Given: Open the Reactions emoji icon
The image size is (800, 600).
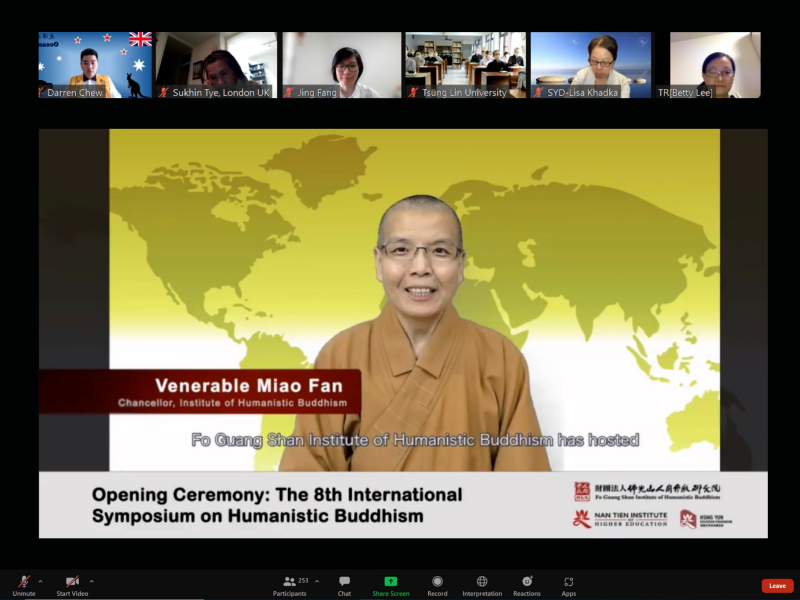Looking at the screenshot, I should pyautogui.click(x=527, y=581).
